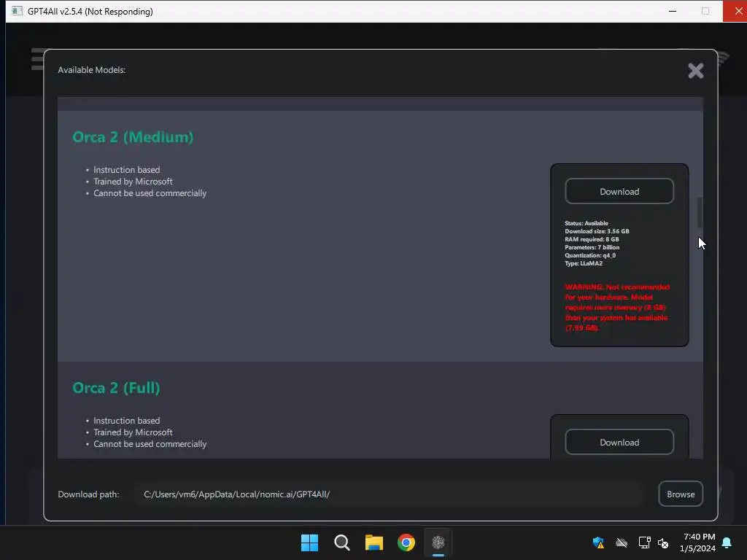Open the Browse button for download path
This screenshot has height=560, width=747.
(x=681, y=494)
